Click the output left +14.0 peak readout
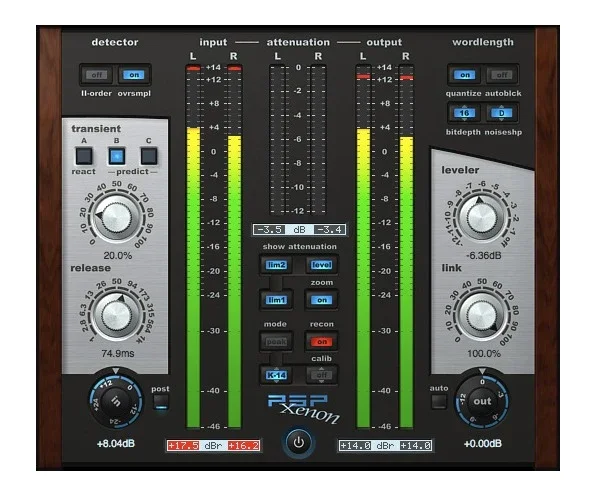597x497 pixels. 355,446
